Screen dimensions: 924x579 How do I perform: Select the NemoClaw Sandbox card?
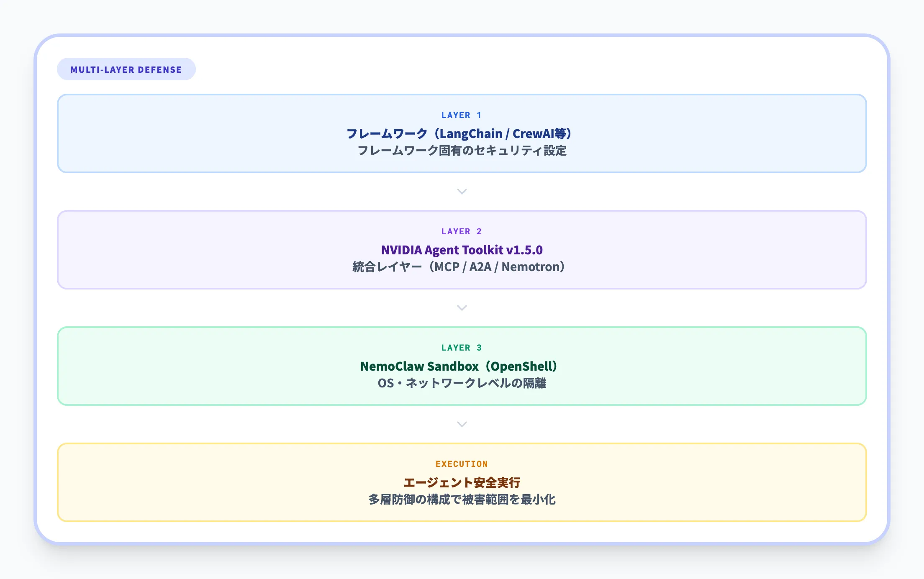(462, 366)
